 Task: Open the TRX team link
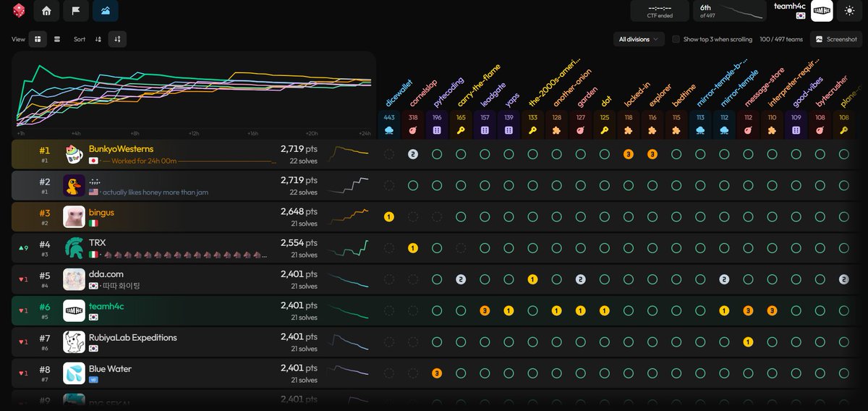point(98,243)
